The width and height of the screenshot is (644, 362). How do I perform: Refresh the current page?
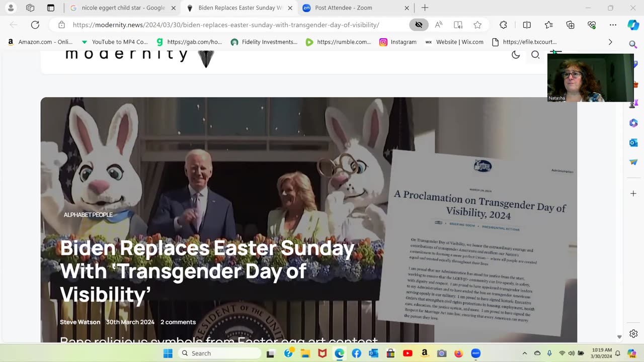[x=35, y=25]
